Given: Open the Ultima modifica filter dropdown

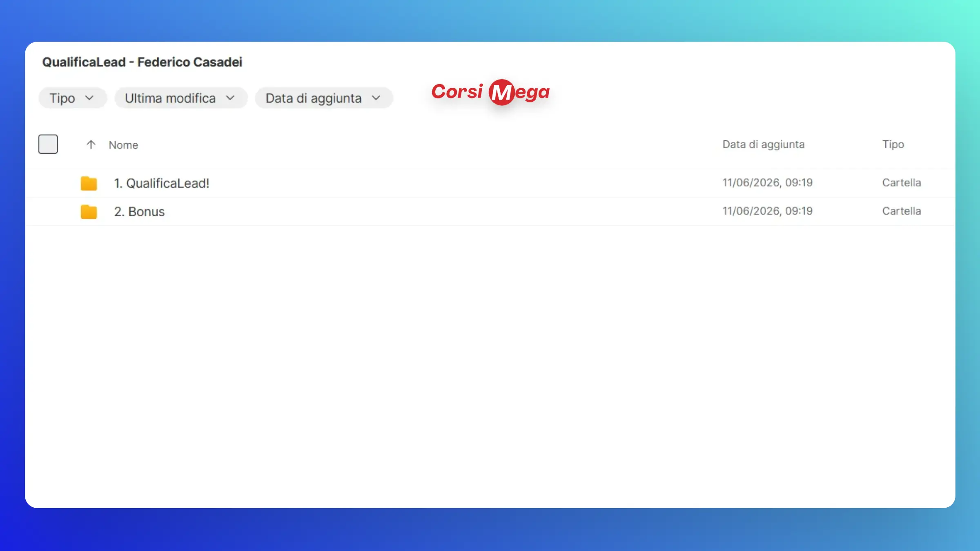Looking at the screenshot, I should coord(180,98).
